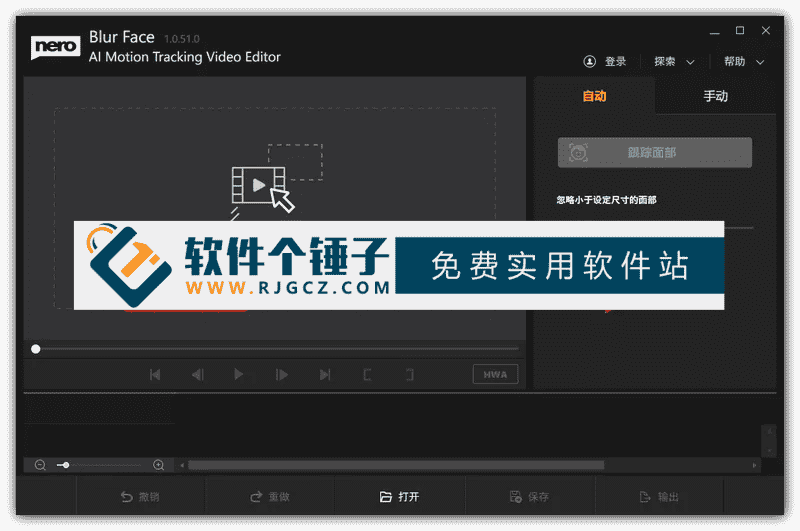800x531 pixels.
Task: Play the video
Action: (x=238, y=375)
